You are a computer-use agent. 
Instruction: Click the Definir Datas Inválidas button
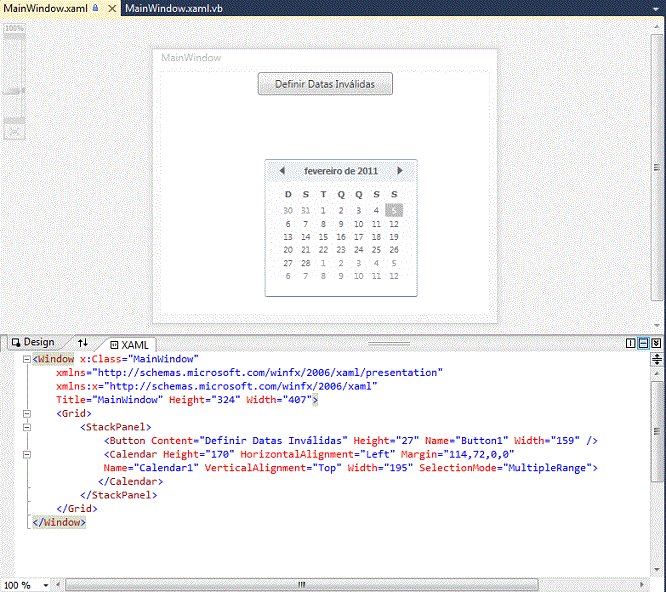pos(325,84)
